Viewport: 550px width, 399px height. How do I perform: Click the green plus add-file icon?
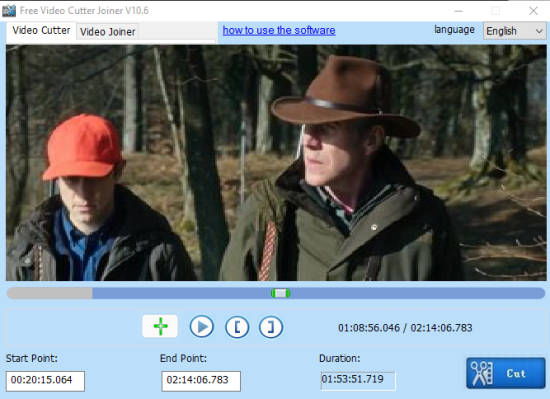pos(160,326)
